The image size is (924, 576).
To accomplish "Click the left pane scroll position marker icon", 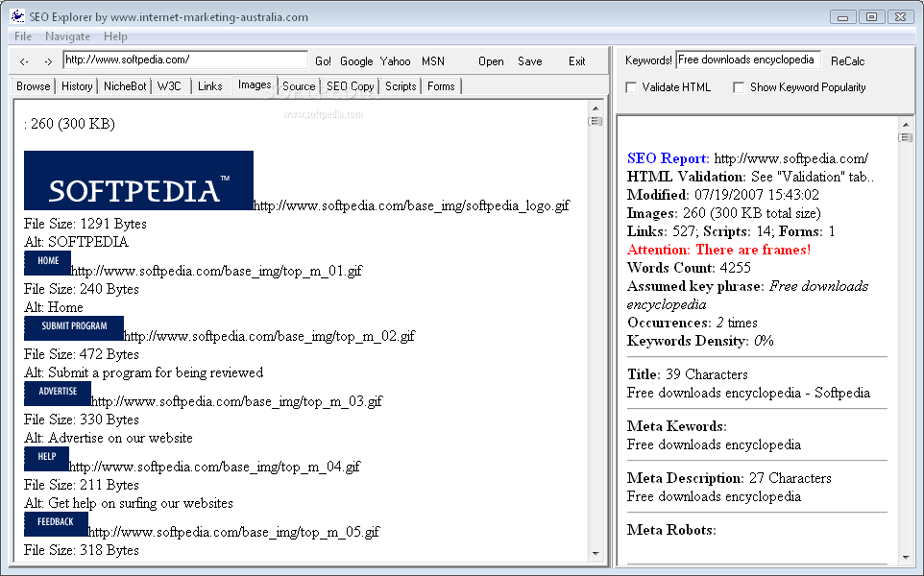I will tap(596, 121).
